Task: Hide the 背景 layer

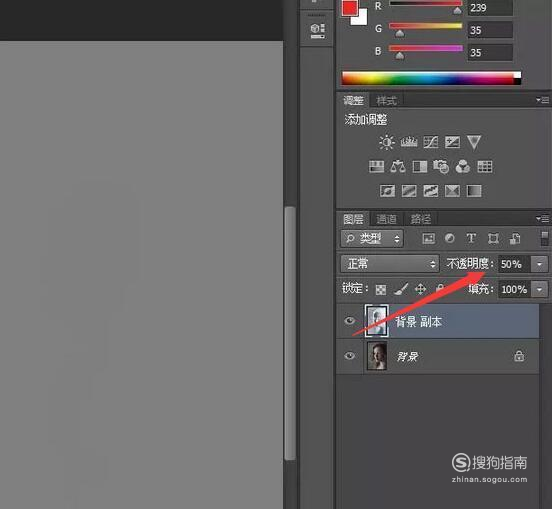Action: [349, 356]
